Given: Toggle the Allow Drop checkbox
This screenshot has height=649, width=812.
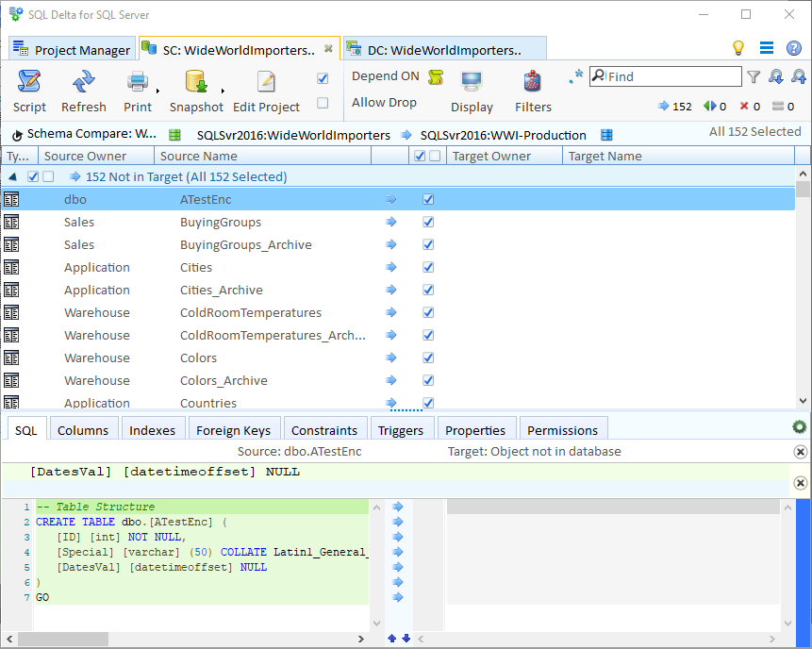Looking at the screenshot, I should click(x=323, y=103).
